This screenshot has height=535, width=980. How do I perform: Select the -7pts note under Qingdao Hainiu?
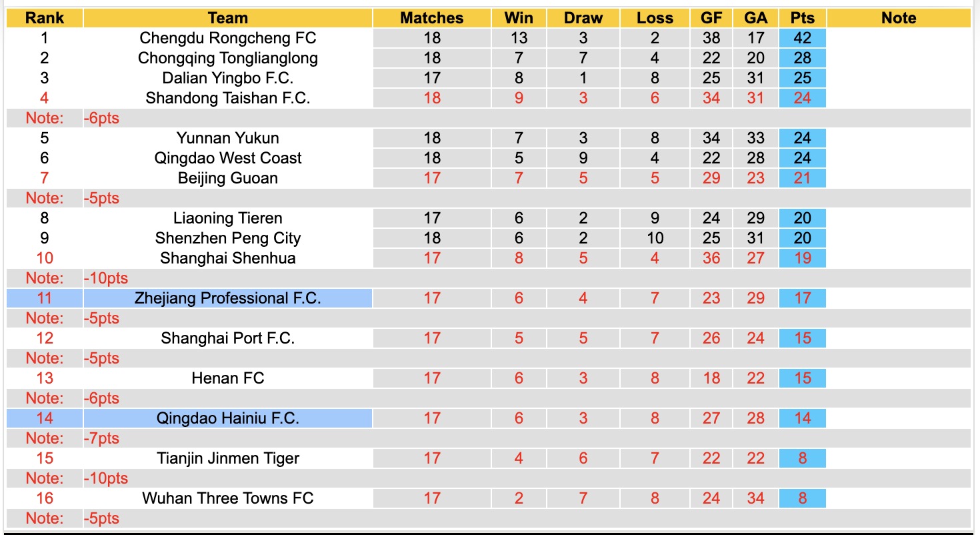coord(102,438)
